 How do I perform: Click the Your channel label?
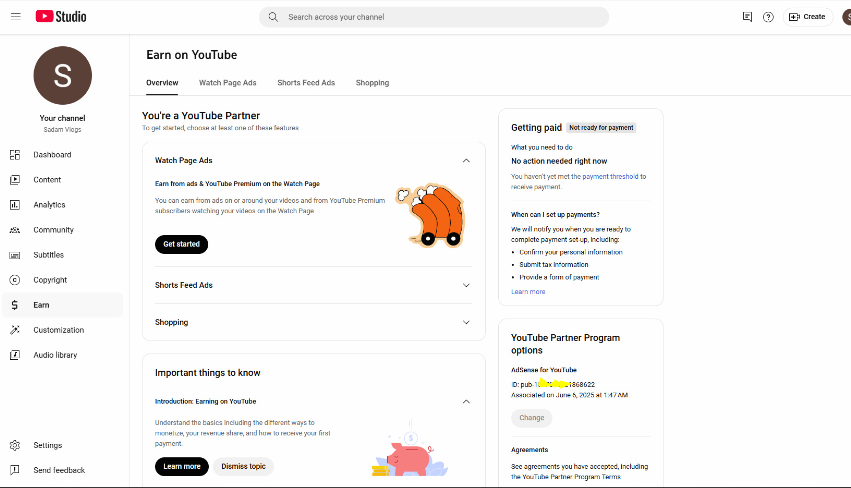[62, 118]
